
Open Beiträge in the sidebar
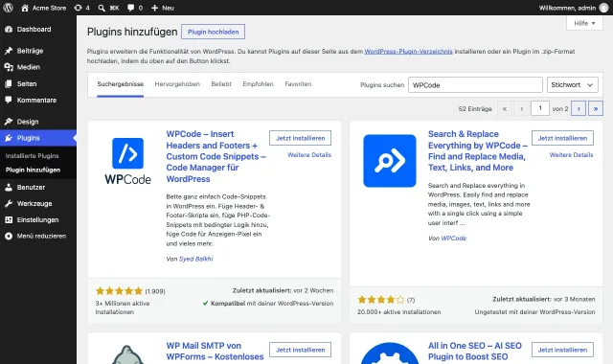(x=38, y=51)
